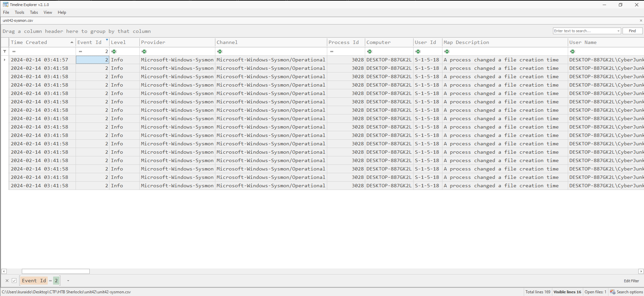Open the View menu
This screenshot has height=296, width=644.
48,12
